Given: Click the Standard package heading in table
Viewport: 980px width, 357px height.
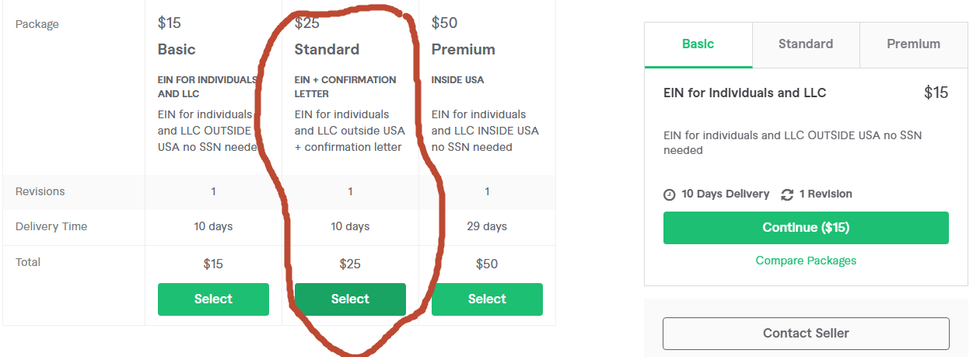Looking at the screenshot, I should point(327,50).
